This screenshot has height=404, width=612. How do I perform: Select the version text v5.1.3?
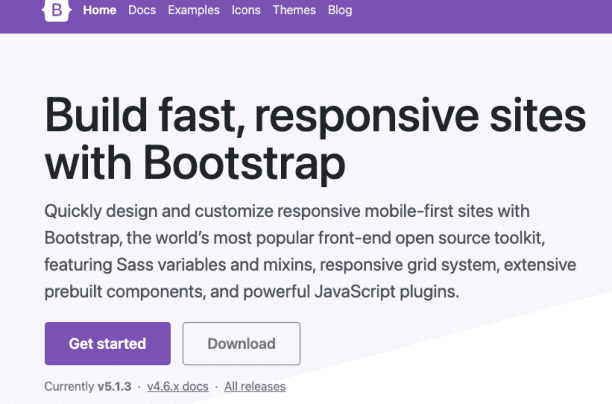[x=114, y=386]
